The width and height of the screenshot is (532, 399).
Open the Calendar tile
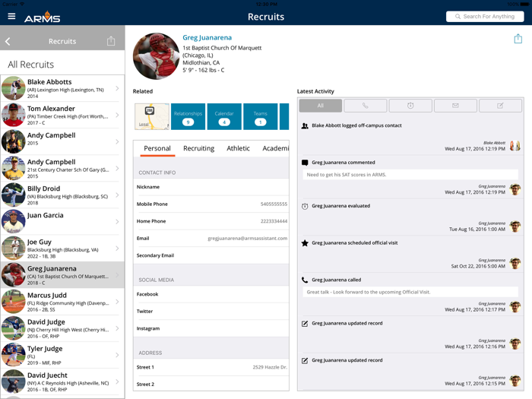(x=224, y=117)
